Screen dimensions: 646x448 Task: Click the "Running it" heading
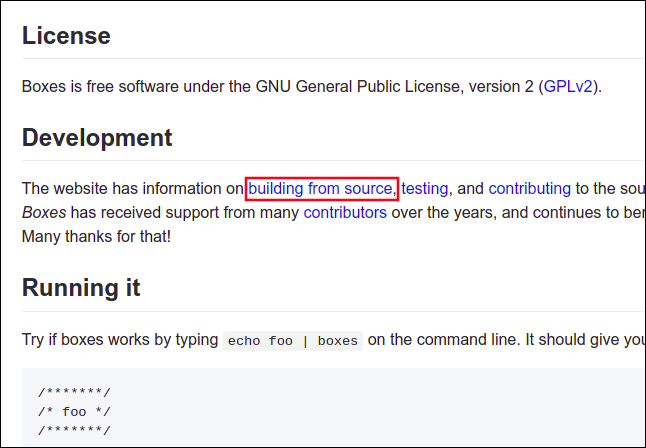tap(81, 289)
